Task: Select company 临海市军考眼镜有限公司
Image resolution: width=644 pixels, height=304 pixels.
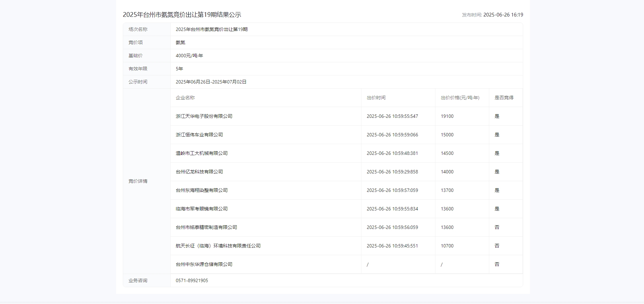Action: (x=202, y=209)
